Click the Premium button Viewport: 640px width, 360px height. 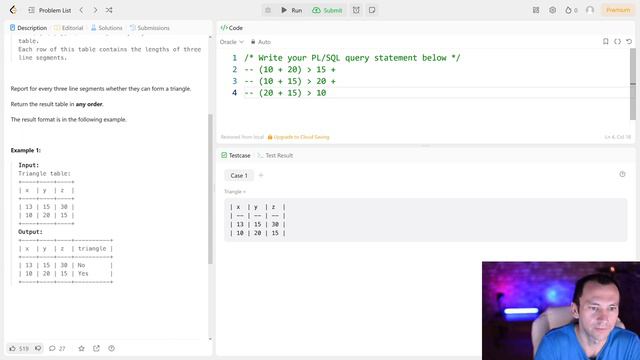[618, 10]
